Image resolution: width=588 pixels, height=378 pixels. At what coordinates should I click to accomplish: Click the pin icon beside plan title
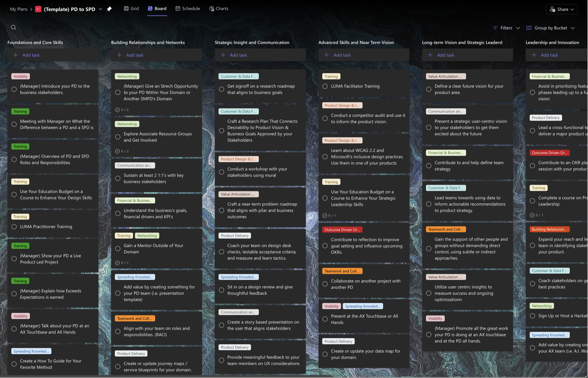click(x=109, y=9)
